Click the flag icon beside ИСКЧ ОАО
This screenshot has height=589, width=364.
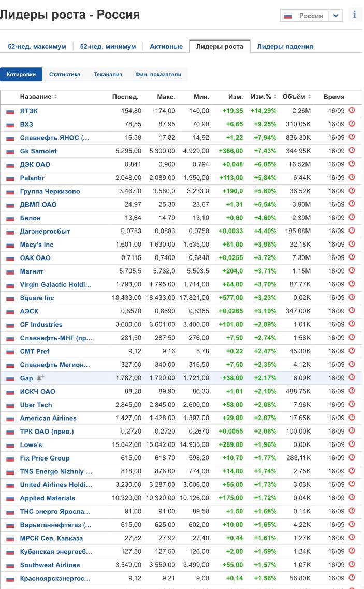point(10,392)
